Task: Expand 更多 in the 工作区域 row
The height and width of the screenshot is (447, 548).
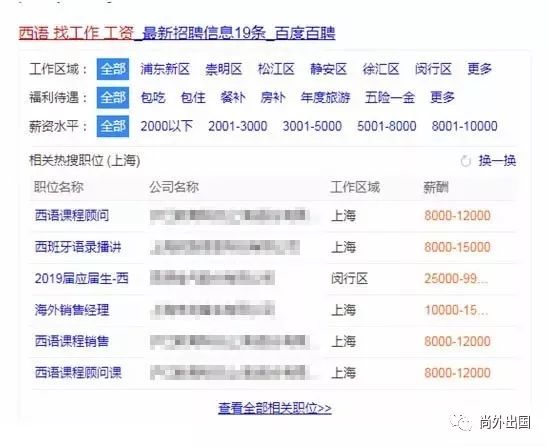Action: tap(480, 69)
